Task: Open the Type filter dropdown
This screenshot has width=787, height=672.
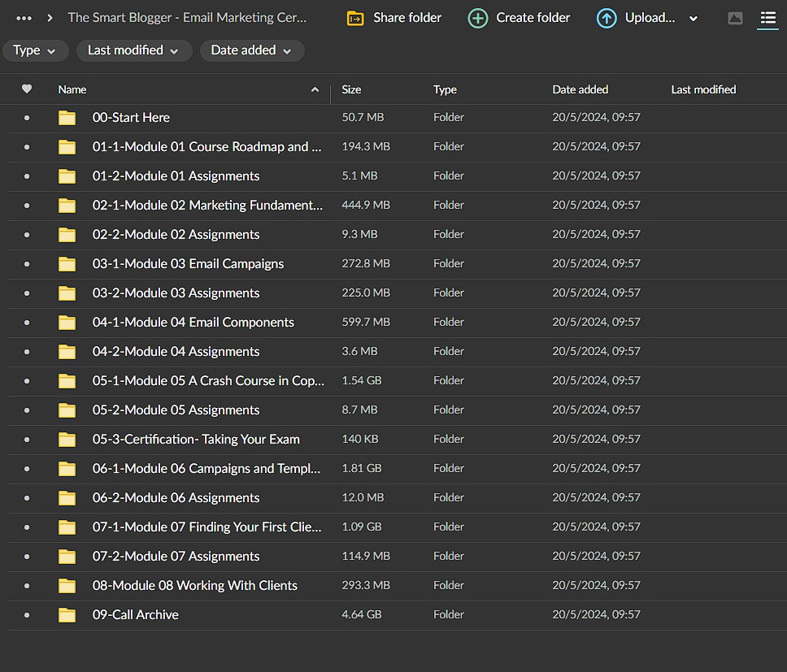Action: [x=35, y=50]
